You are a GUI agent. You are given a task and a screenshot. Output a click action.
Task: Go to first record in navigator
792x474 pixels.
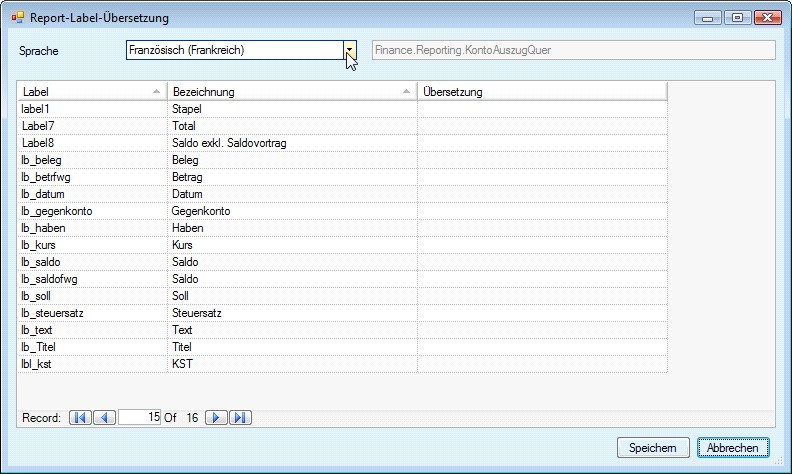click(80, 418)
